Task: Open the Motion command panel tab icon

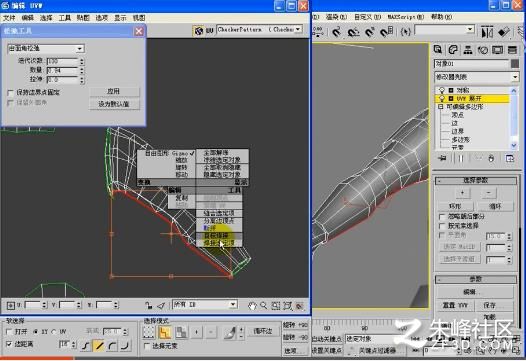Action: tap(483, 50)
